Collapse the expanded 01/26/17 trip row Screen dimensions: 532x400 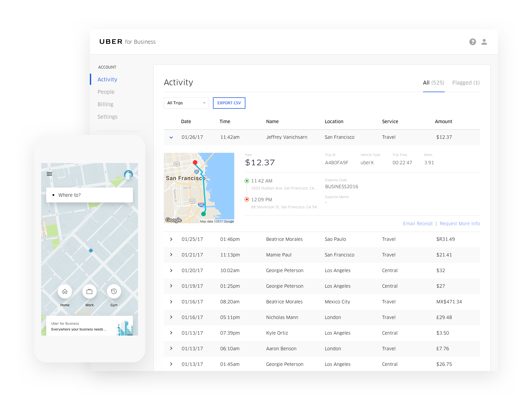coord(171,137)
